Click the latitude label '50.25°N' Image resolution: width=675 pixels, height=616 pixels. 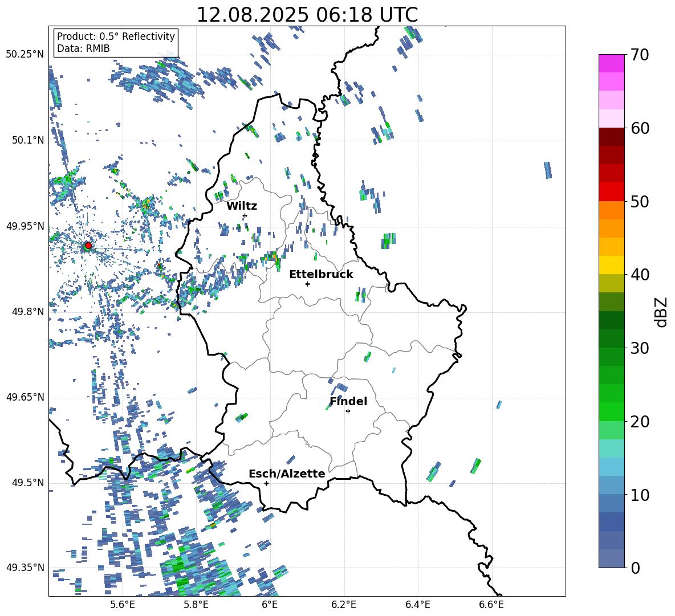pos(25,55)
